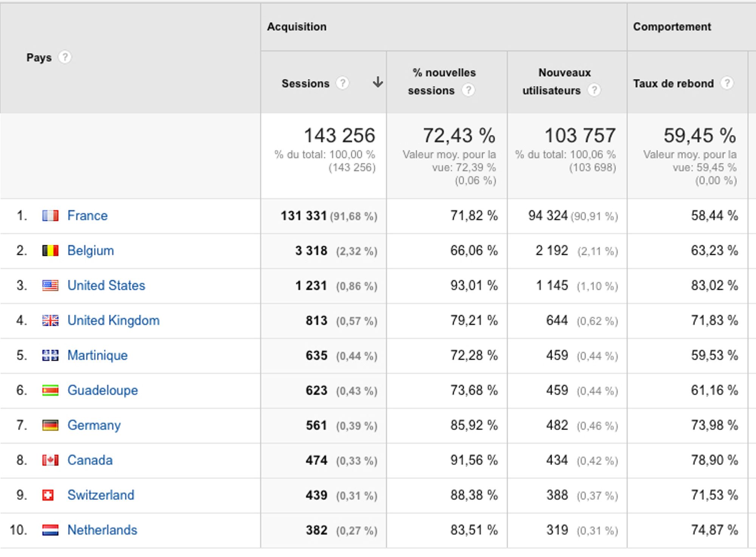
Task: Open help for % nouvelles sessions
Action: (468, 90)
